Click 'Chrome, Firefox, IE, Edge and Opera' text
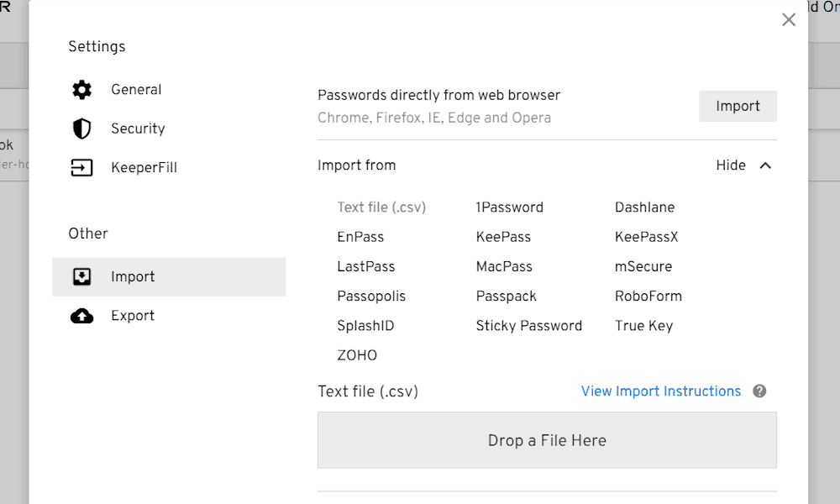Viewport: 840px width, 504px height. (x=434, y=118)
